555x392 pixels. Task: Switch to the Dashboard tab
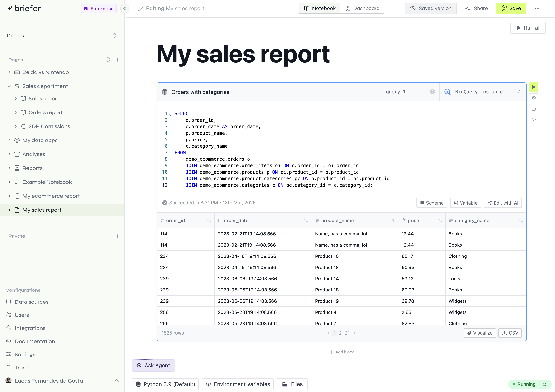pos(362,9)
